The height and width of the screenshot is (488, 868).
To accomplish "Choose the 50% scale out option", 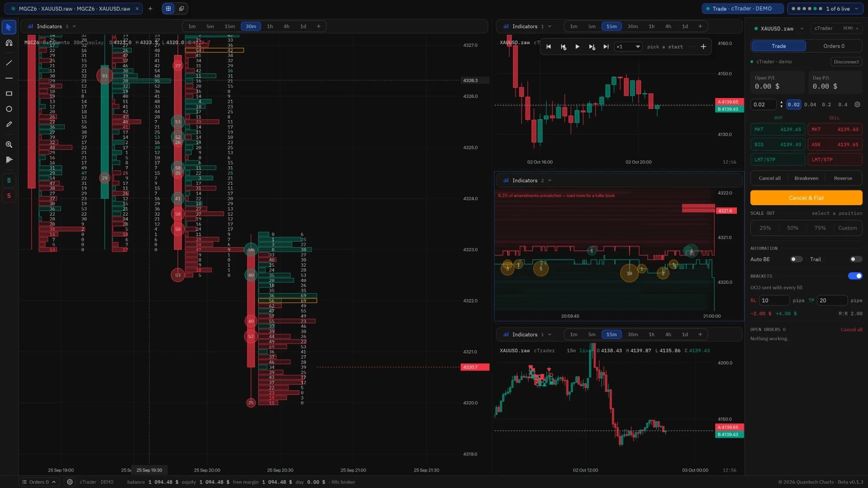I will click(x=792, y=228).
